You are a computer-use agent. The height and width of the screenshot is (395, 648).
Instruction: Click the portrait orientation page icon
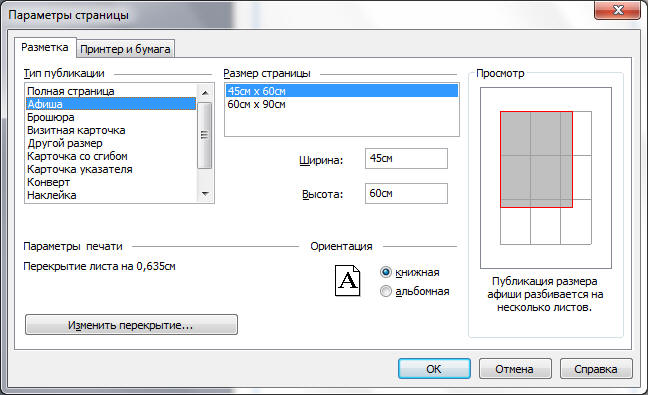[x=347, y=281]
